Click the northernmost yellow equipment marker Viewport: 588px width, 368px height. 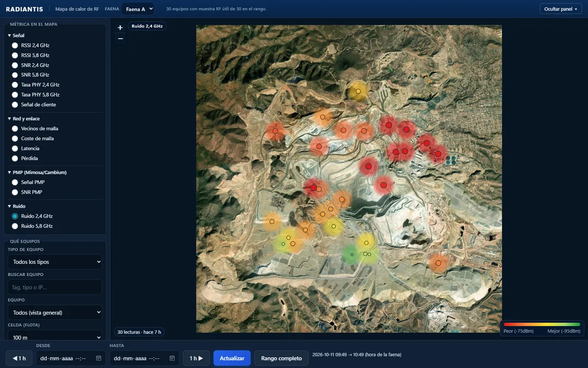point(358,91)
